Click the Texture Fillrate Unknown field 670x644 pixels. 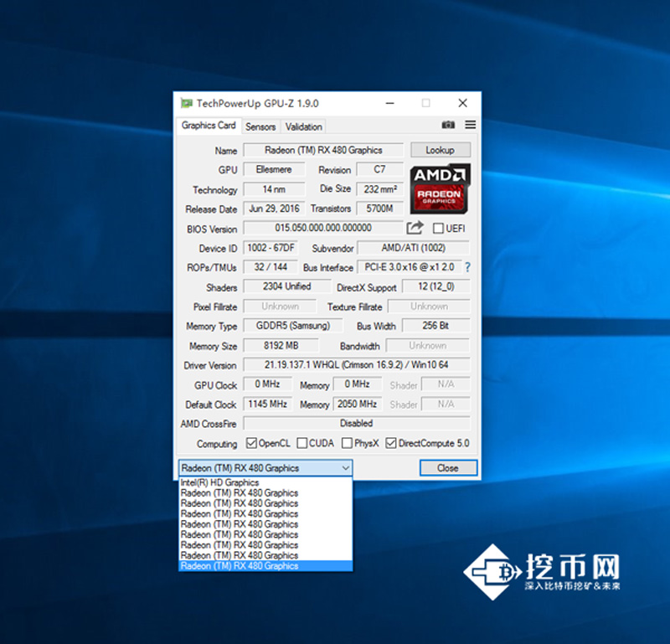pyautogui.click(x=429, y=307)
